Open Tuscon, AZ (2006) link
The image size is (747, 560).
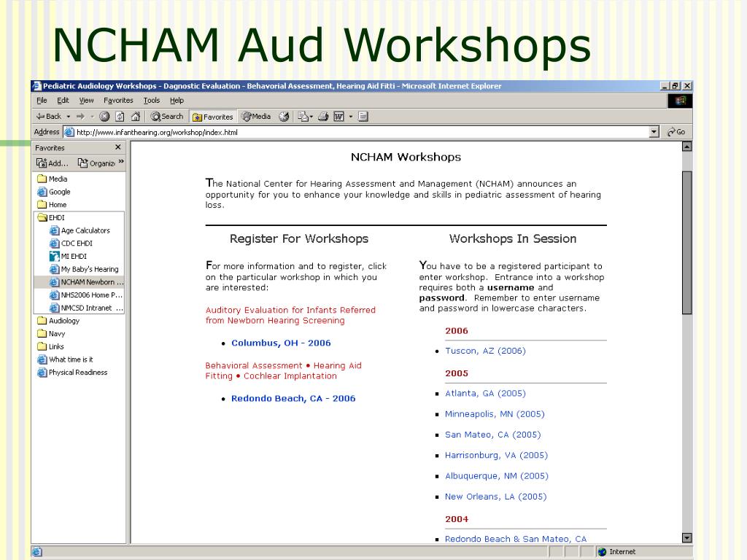pos(485,351)
